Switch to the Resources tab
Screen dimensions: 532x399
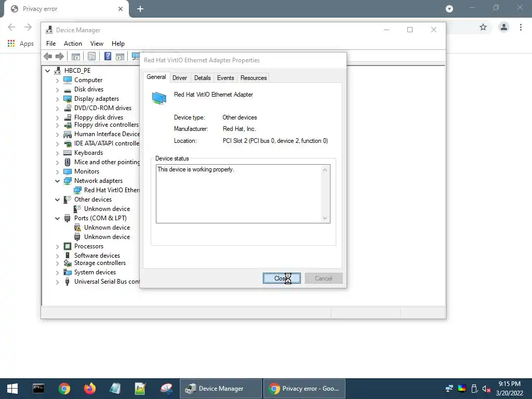(254, 78)
